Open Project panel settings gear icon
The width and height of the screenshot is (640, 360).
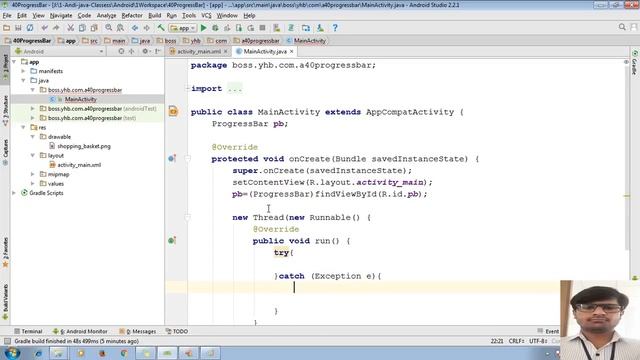pyautogui.click(x=145, y=51)
